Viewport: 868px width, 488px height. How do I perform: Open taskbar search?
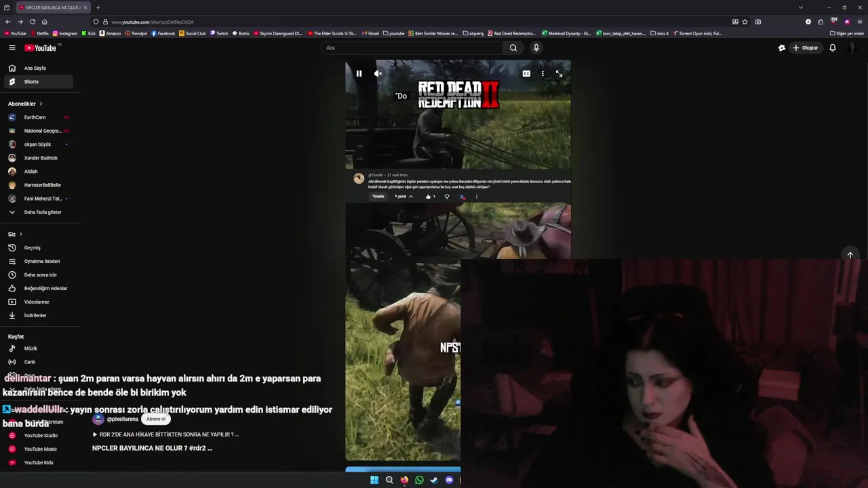tap(389, 480)
